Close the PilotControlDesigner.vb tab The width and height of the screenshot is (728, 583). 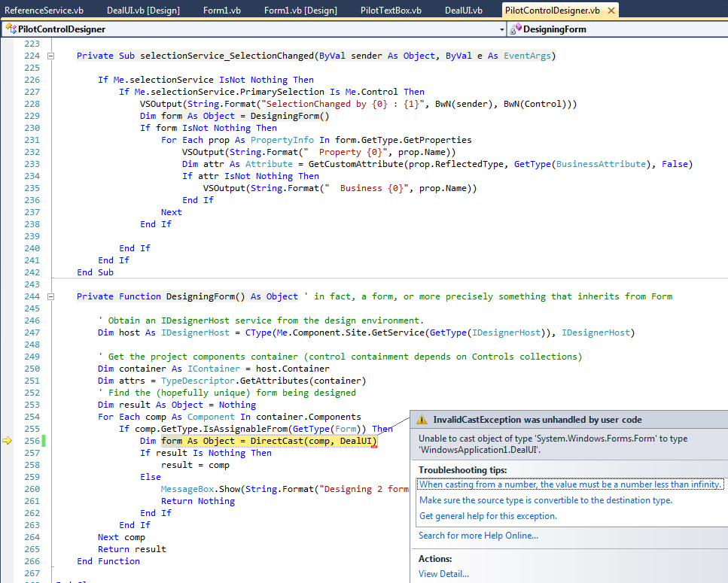pos(611,11)
